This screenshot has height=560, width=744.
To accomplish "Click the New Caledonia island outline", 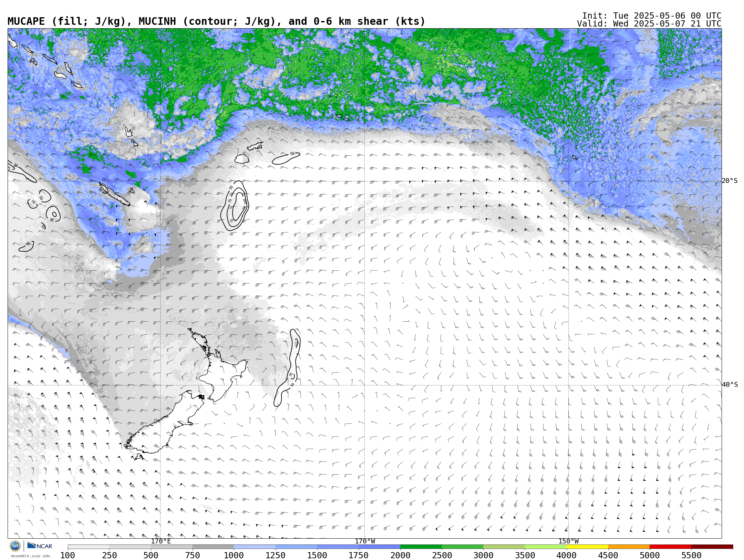I will tap(115, 195).
